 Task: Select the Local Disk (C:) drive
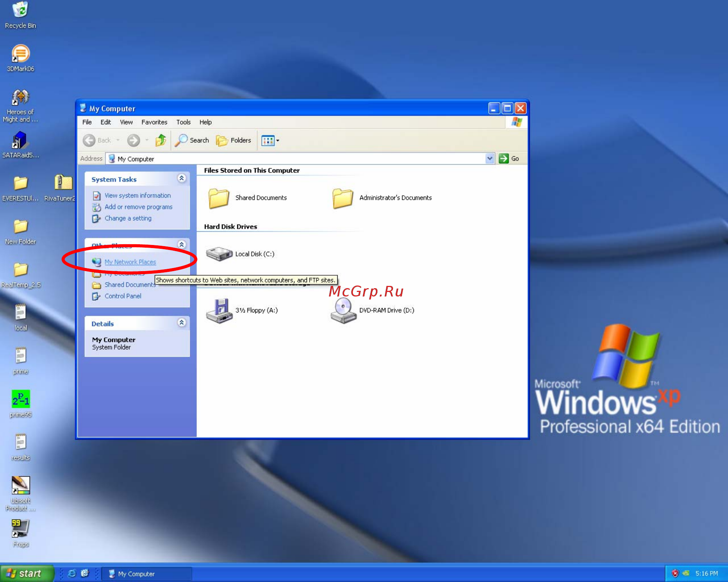coord(240,254)
